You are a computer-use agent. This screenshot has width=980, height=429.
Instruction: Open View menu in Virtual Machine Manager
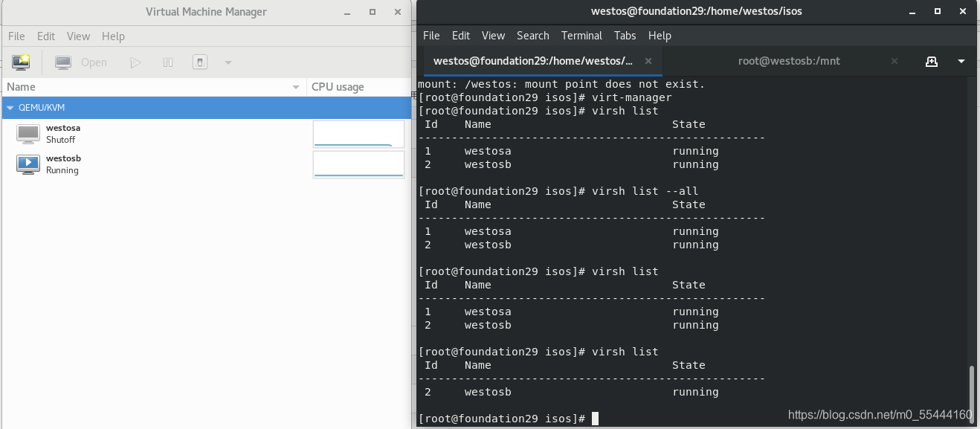(x=78, y=36)
